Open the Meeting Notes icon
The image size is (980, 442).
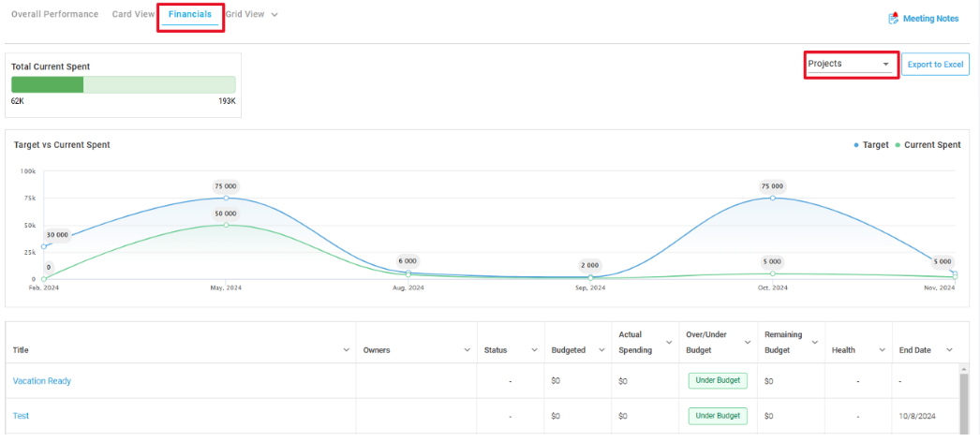[893, 18]
